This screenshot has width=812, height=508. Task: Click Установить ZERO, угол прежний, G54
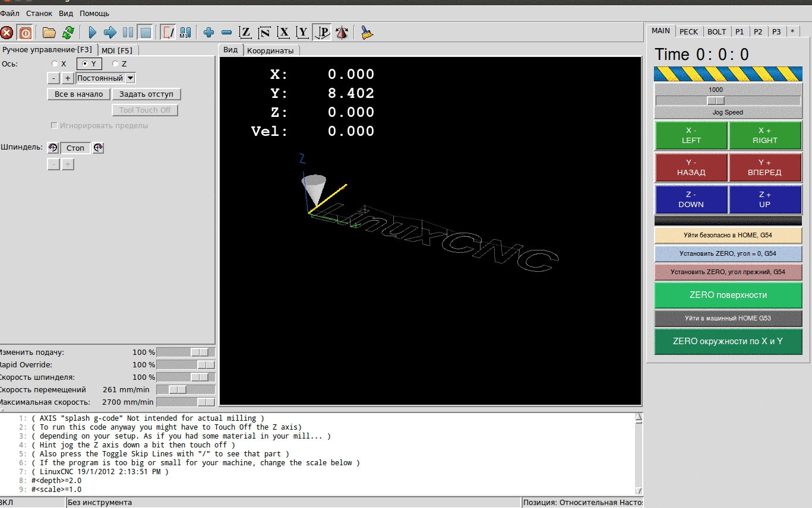[x=728, y=272]
